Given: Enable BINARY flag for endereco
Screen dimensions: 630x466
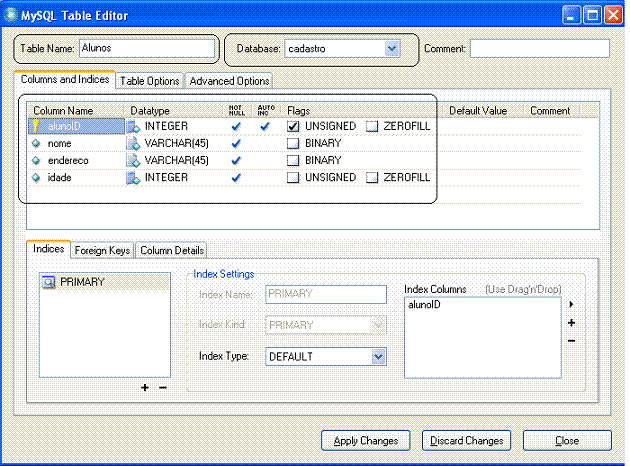Looking at the screenshot, I should click(293, 161).
